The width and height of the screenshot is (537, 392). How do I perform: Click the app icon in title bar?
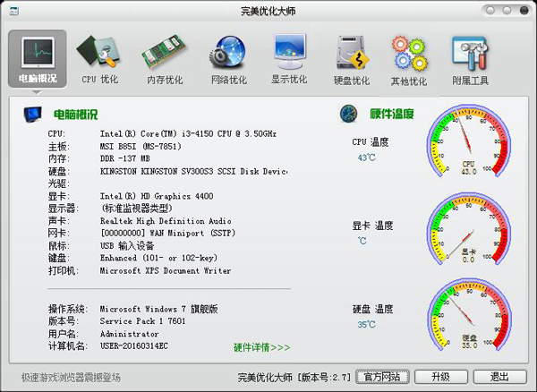[x=14, y=11]
